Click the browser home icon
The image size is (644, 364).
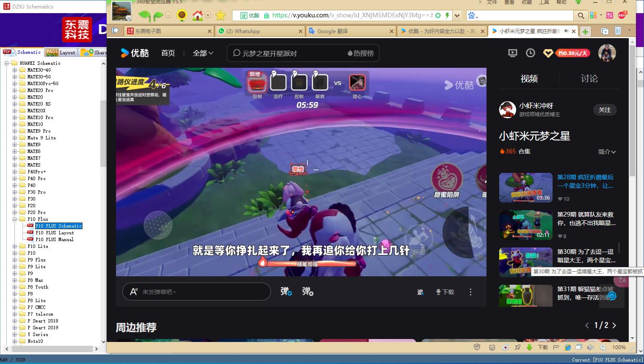coord(197,16)
